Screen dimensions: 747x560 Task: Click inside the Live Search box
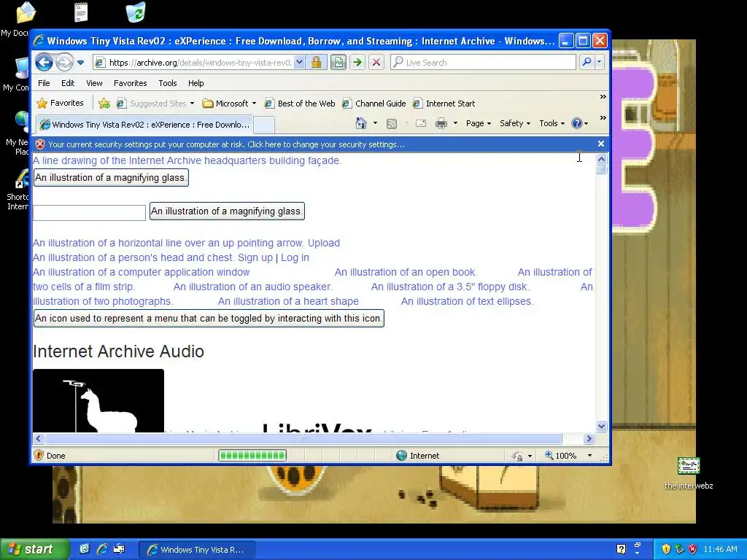click(483, 63)
